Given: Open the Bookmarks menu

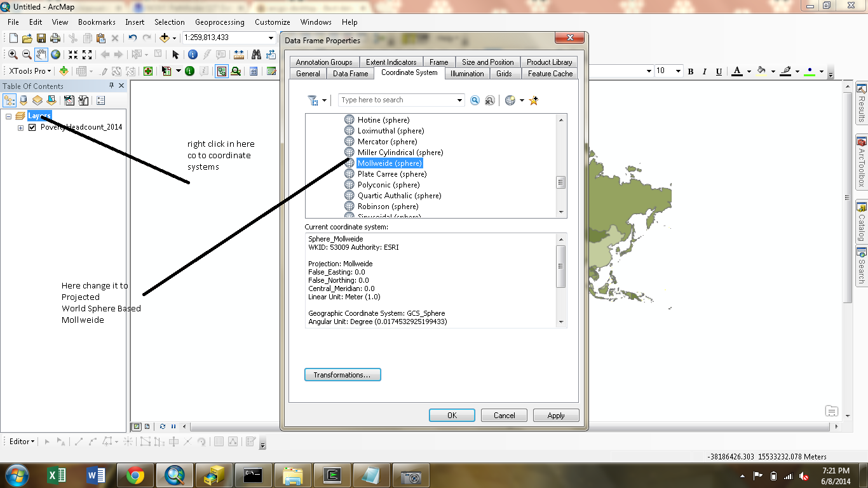Looking at the screenshot, I should (x=97, y=22).
